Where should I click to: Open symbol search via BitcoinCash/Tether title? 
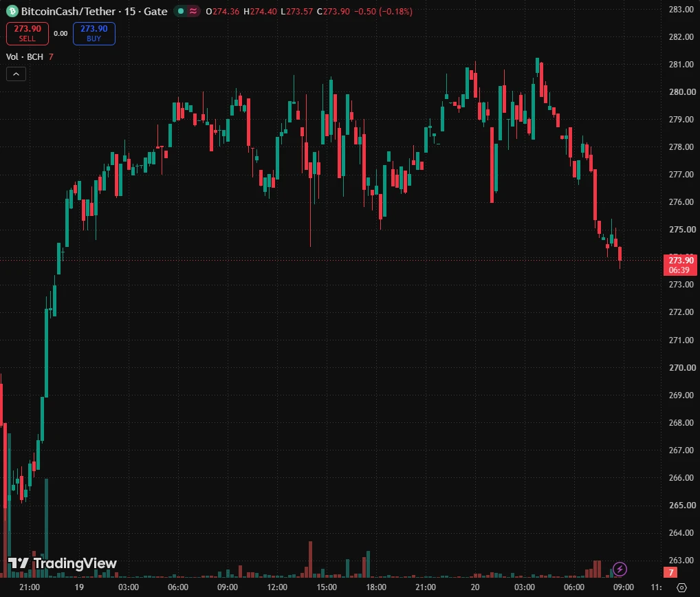68,11
